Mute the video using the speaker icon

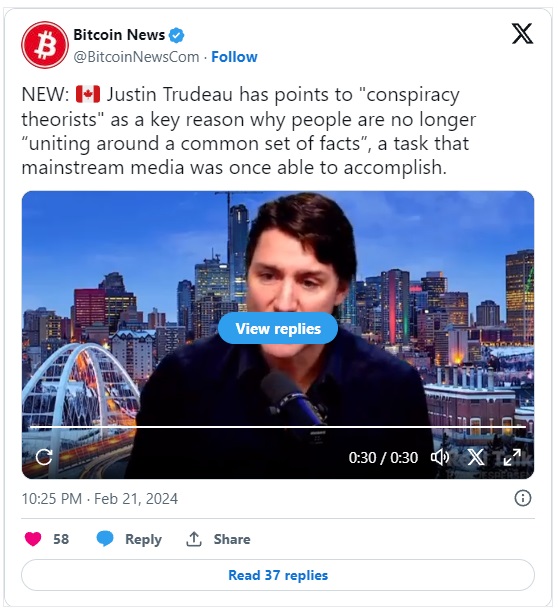pyautogui.click(x=440, y=457)
